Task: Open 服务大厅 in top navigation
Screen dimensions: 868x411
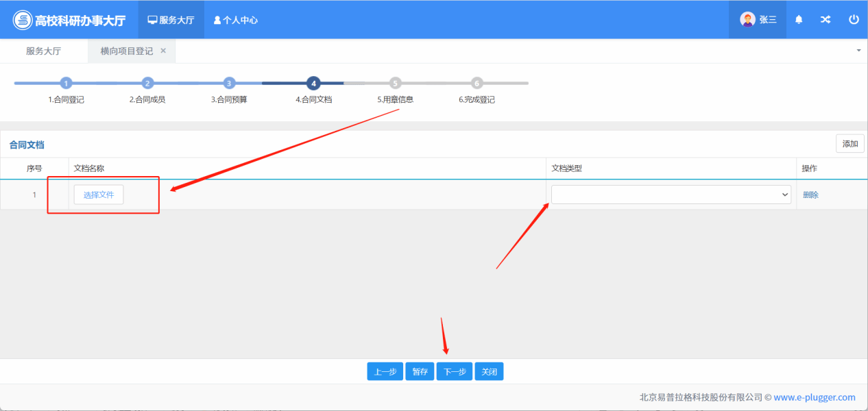Action: 171,20
